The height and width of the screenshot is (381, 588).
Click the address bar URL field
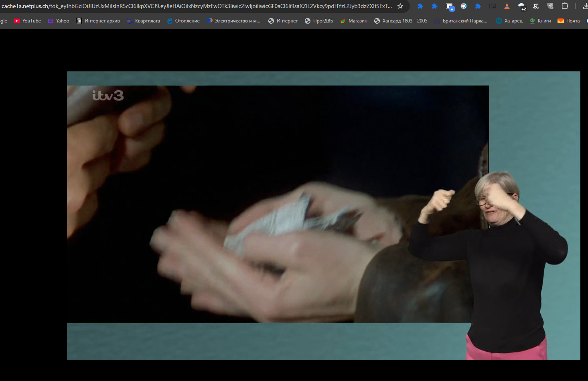[197, 6]
